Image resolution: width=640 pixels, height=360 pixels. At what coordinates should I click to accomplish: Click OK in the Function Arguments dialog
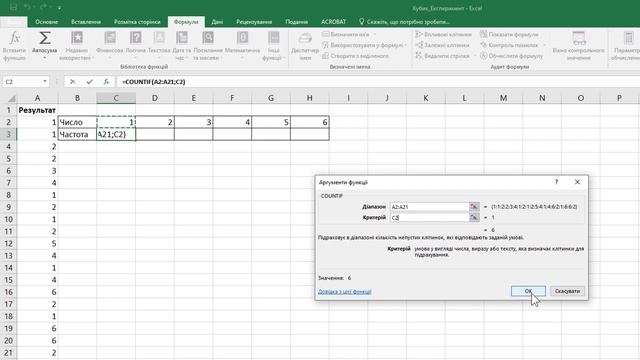coord(528,291)
